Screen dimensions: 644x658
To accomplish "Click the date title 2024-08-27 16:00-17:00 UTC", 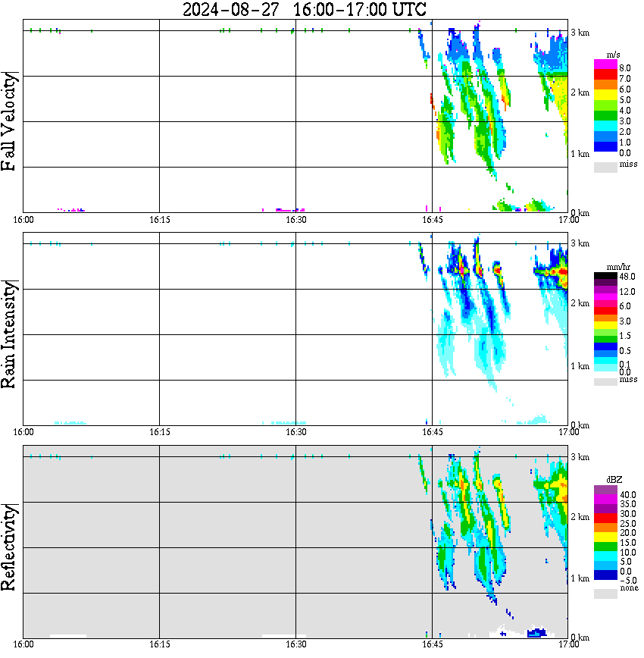I will click(304, 9).
